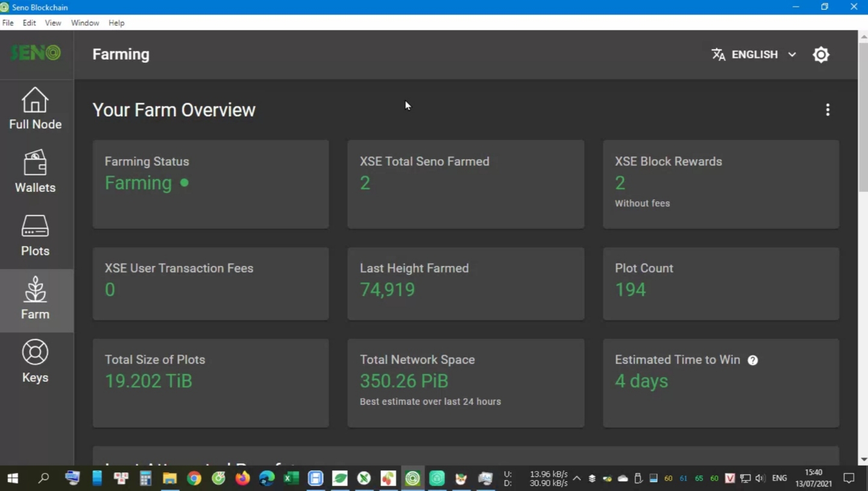Click the XSE User Transaction Fees card
The height and width of the screenshot is (491, 868).
(x=211, y=284)
